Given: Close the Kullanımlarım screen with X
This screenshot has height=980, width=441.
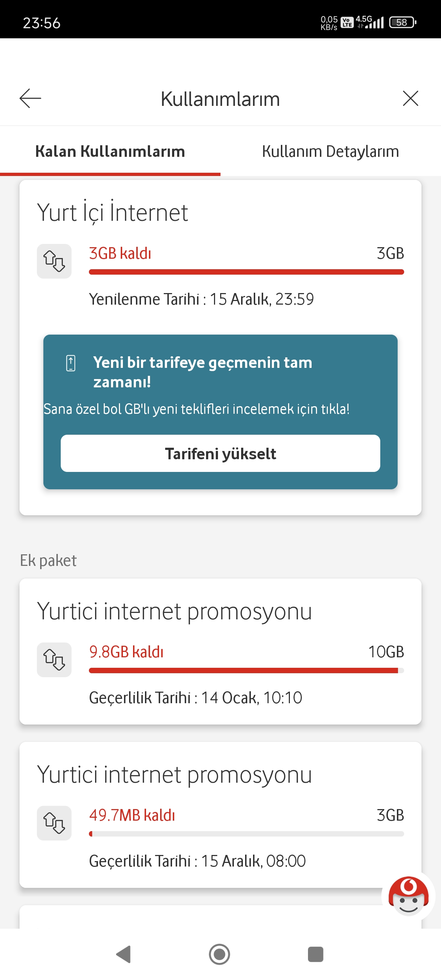Looking at the screenshot, I should [x=410, y=99].
